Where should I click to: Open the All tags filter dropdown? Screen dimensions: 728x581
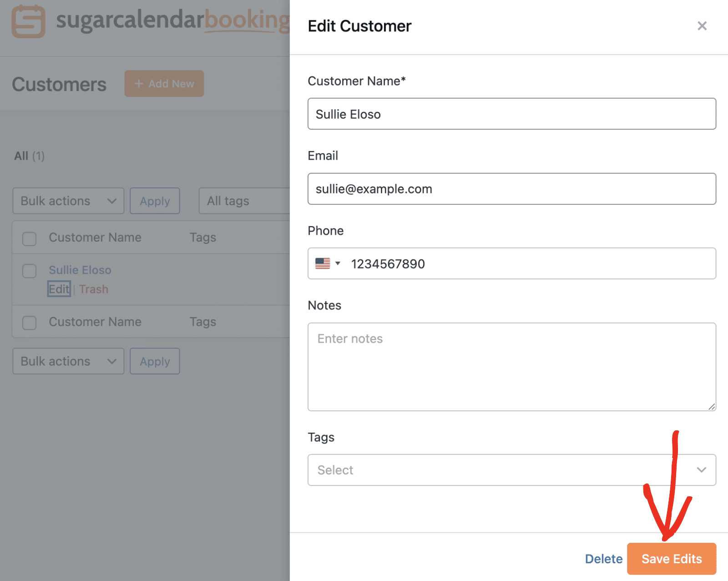[x=243, y=201]
